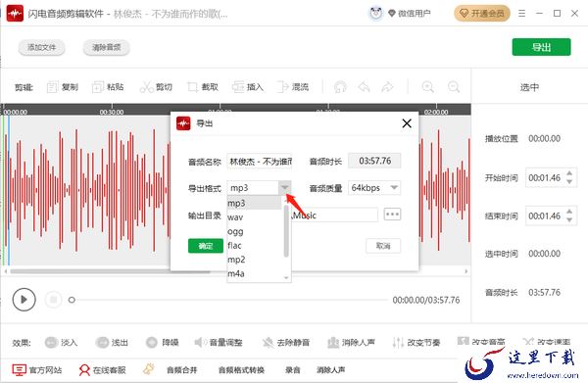Click the Paste (粘贴) tool
The height and width of the screenshot is (383, 588).
coord(108,87)
